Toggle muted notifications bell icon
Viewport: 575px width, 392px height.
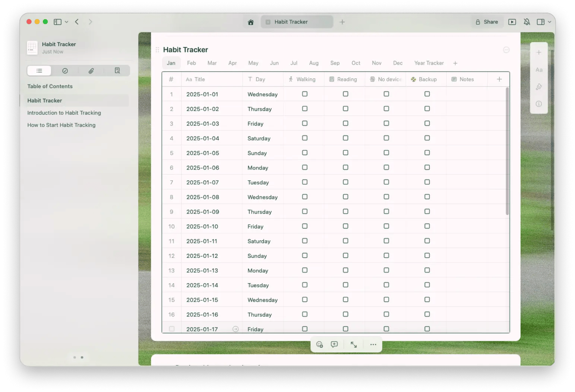point(527,22)
